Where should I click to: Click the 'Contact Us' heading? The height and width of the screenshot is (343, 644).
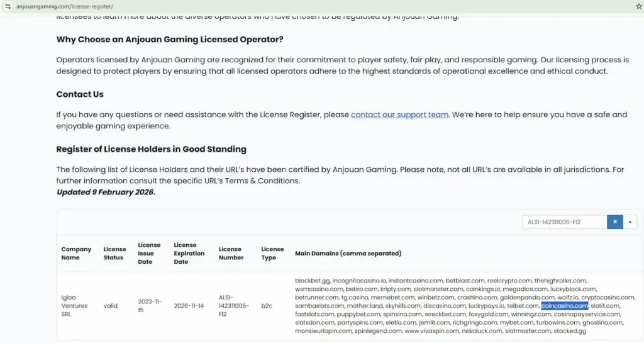point(80,94)
